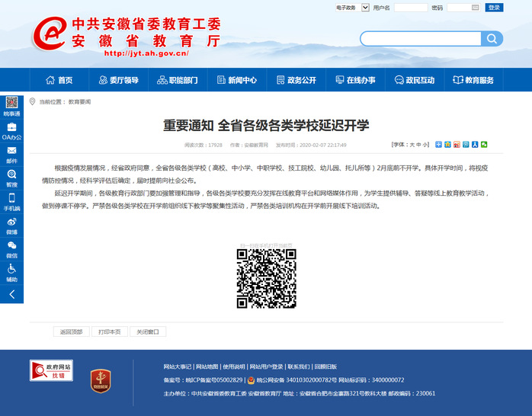This screenshot has height=416, width=532.
Task: Click the 打印本页 button
Action: (110, 331)
